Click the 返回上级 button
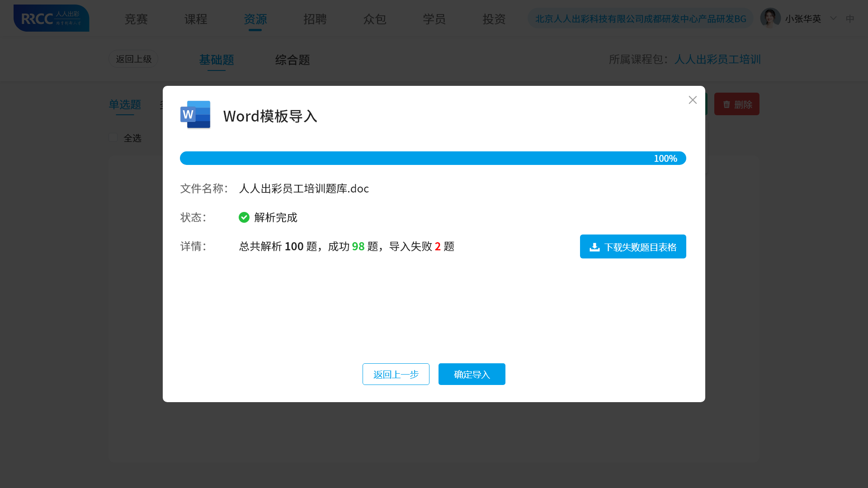This screenshot has width=868, height=488. click(133, 59)
